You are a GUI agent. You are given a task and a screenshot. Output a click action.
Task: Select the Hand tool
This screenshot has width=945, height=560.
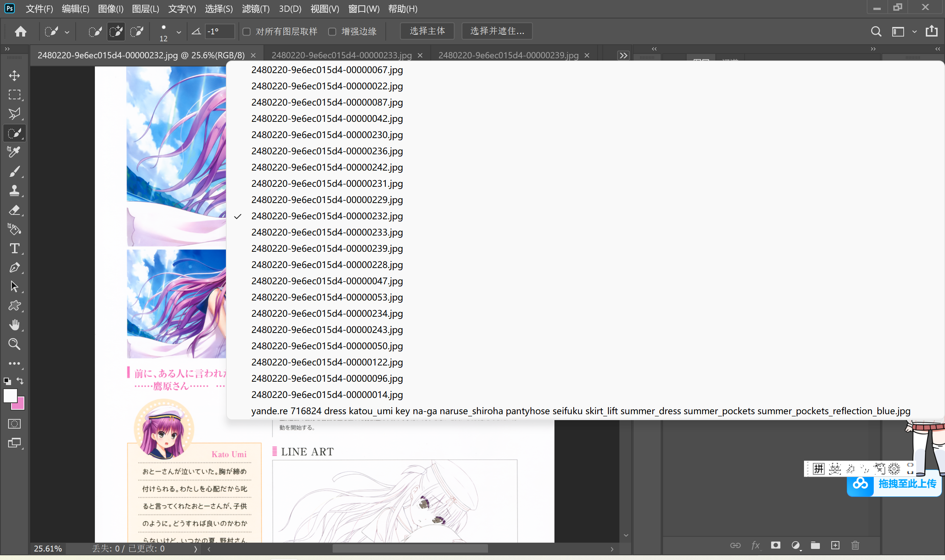tap(14, 325)
